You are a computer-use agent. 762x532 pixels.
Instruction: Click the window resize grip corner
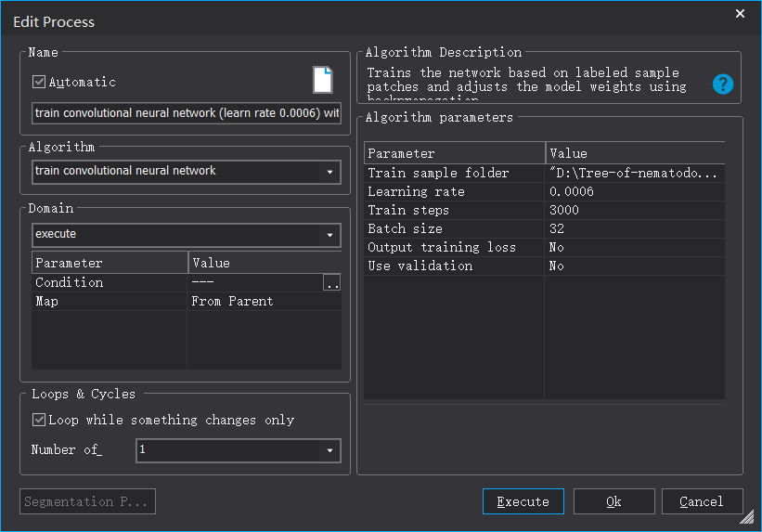coord(747,520)
